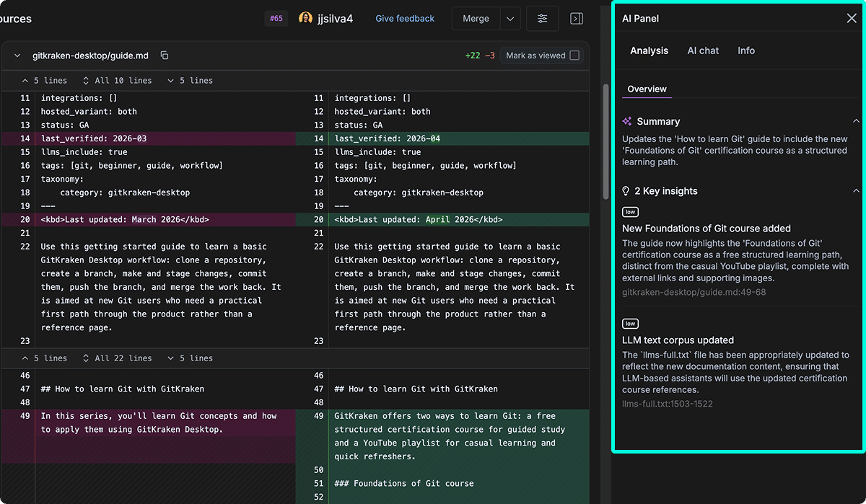Viewport: 866px width, 504px height.
Task: Click the 'status: GA' line in the left pane
Action: click(65, 125)
